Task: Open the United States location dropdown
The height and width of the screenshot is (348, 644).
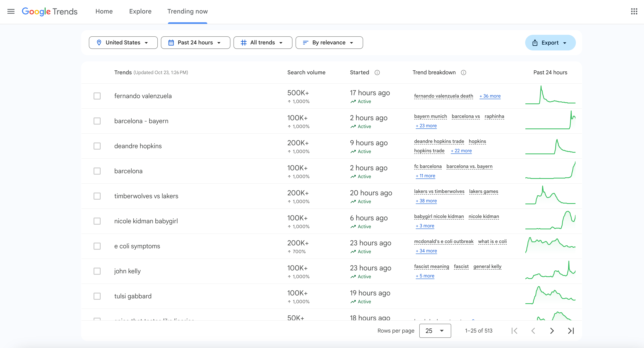Action: point(123,43)
